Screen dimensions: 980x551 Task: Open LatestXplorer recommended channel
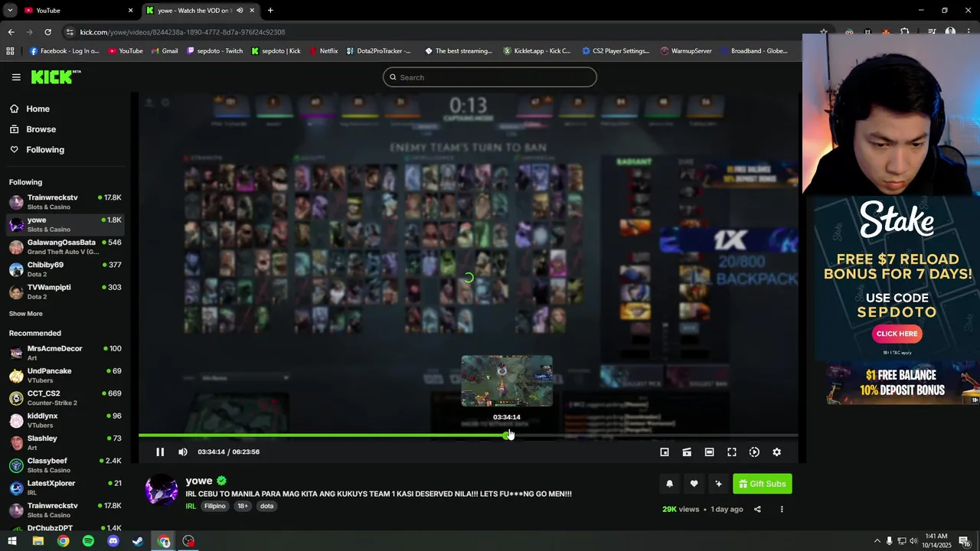tap(67, 487)
